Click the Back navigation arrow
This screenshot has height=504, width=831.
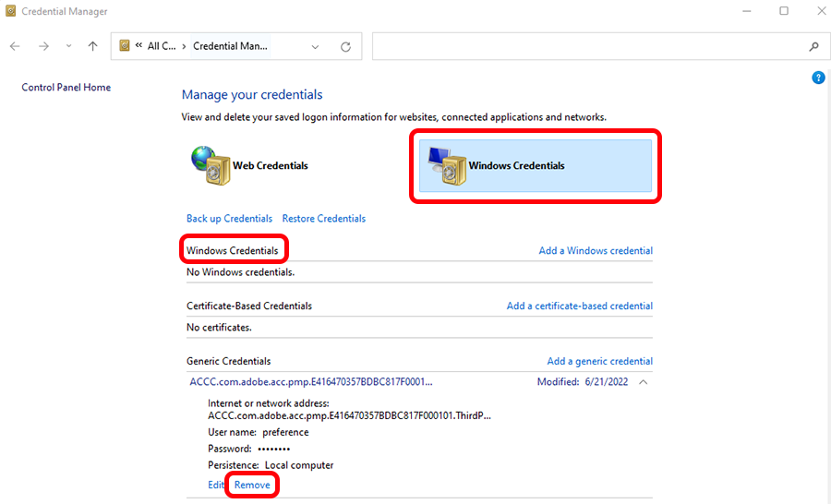tap(16, 46)
